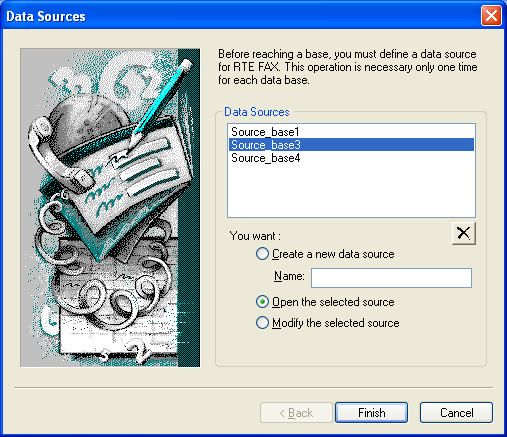The height and width of the screenshot is (437, 507).
Task: Click the blue Data Sources group label
Action: point(256,112)
